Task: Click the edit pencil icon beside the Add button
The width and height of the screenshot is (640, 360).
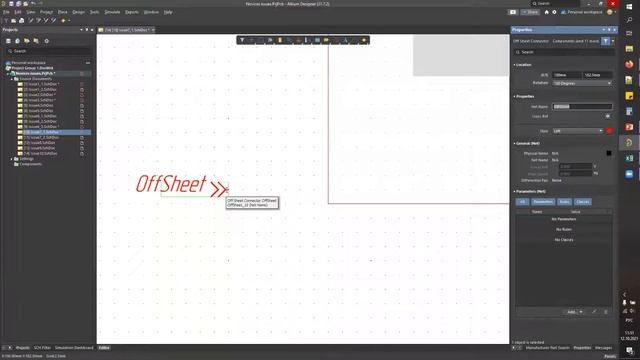Action: coord(594,312)
